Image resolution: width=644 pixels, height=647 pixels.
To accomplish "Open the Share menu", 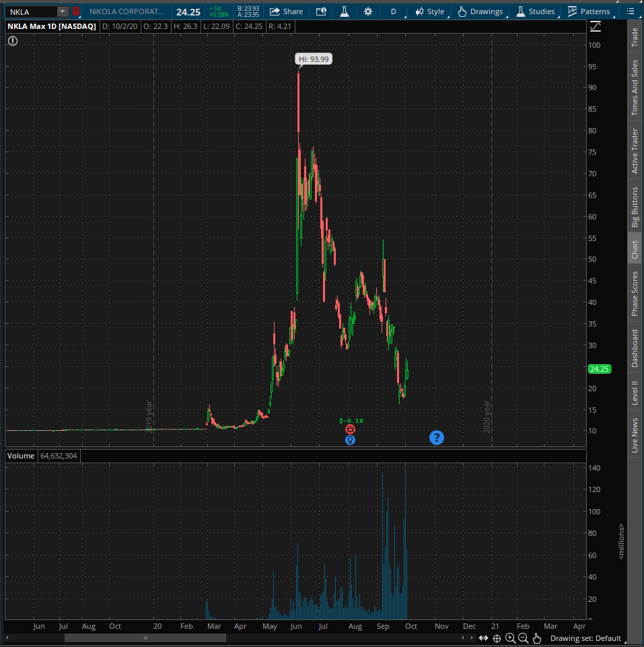I will point(286,11).
